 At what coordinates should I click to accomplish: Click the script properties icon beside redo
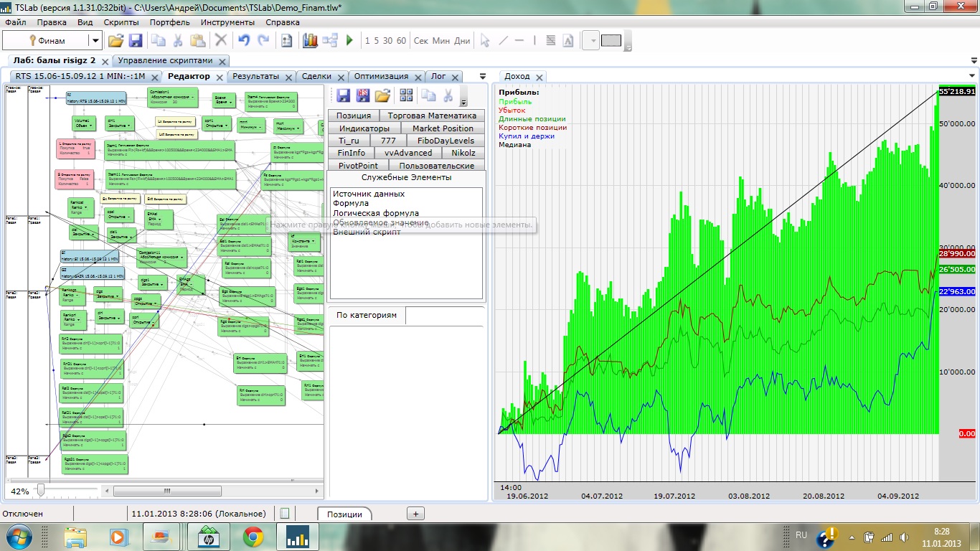pyautogui.click(x=286, y=41)
